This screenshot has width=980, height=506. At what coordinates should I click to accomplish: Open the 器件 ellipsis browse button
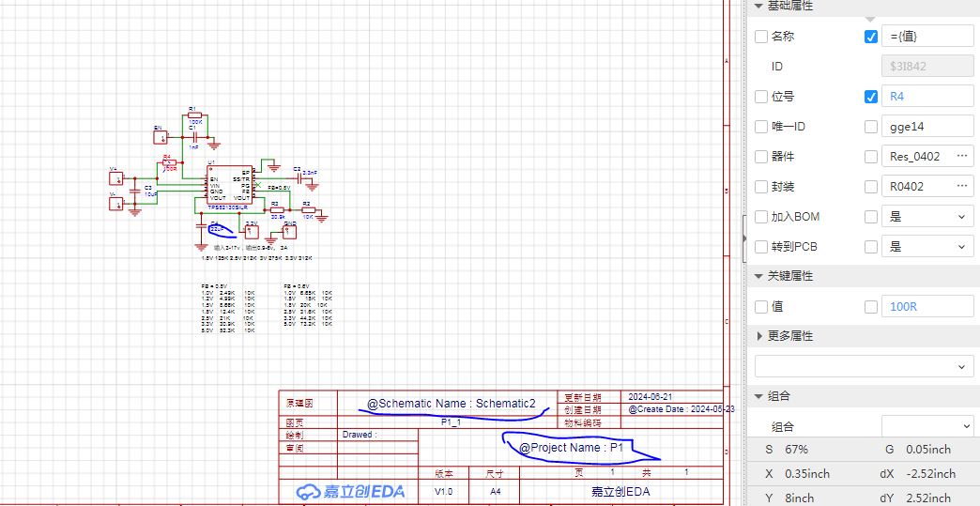962,156
